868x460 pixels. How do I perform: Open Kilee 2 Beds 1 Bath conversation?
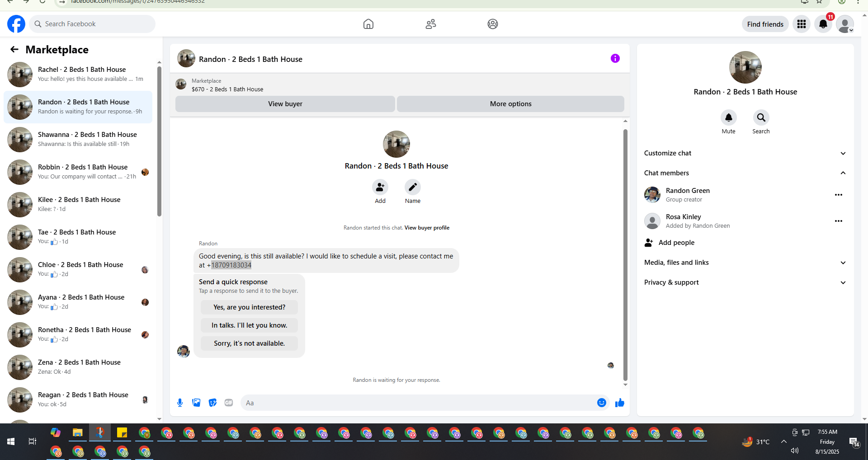[78, 205]
